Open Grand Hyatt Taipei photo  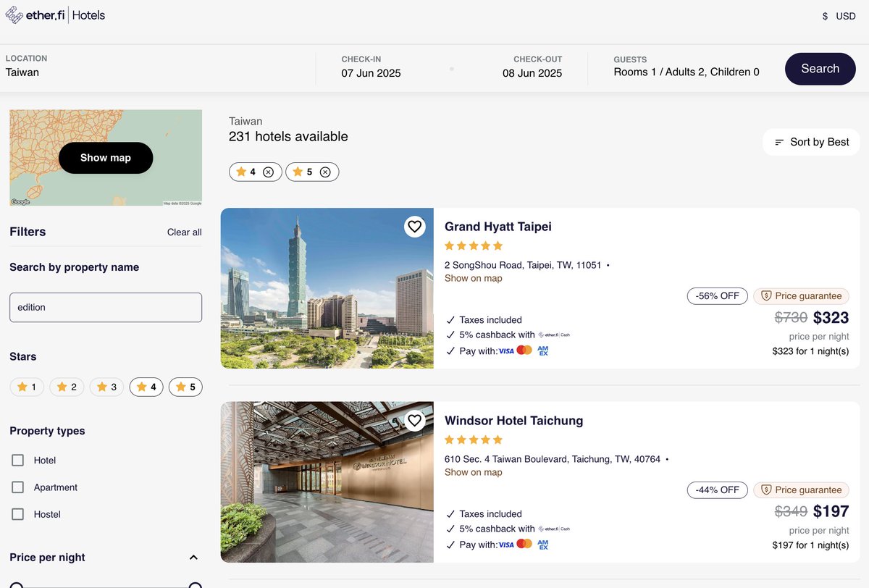point(327,288)
